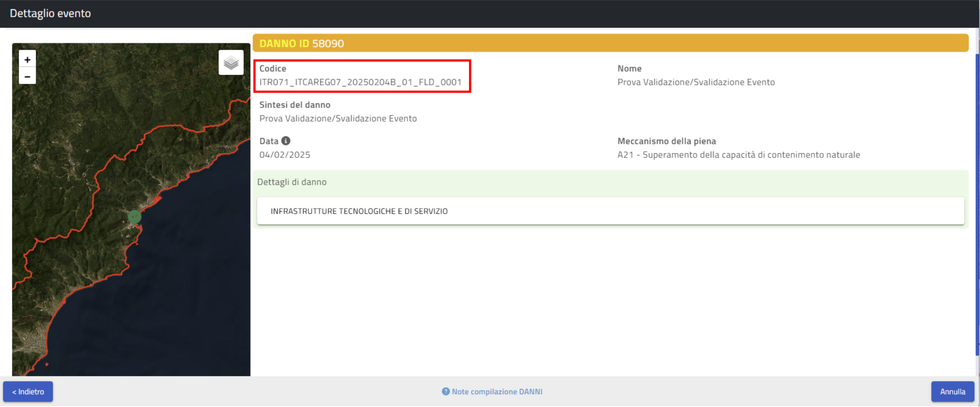Screen dimensions: 980x407
Task: Zoom in on the map
Action: (27, 60)
